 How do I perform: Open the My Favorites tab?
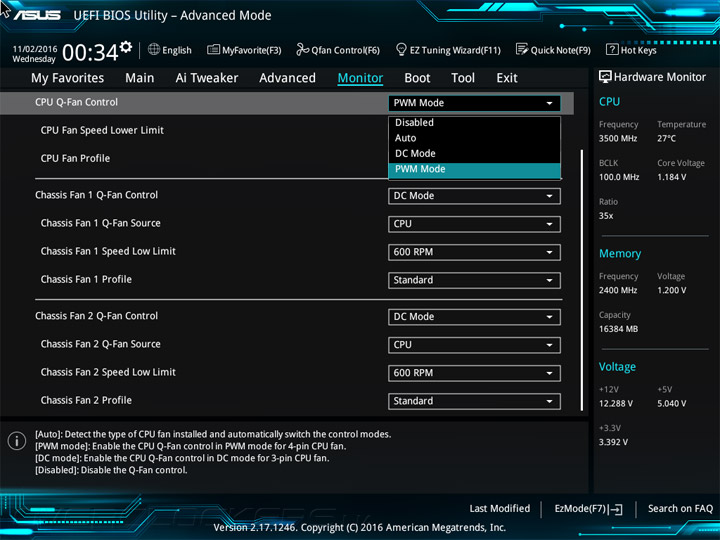click(68, 78)
